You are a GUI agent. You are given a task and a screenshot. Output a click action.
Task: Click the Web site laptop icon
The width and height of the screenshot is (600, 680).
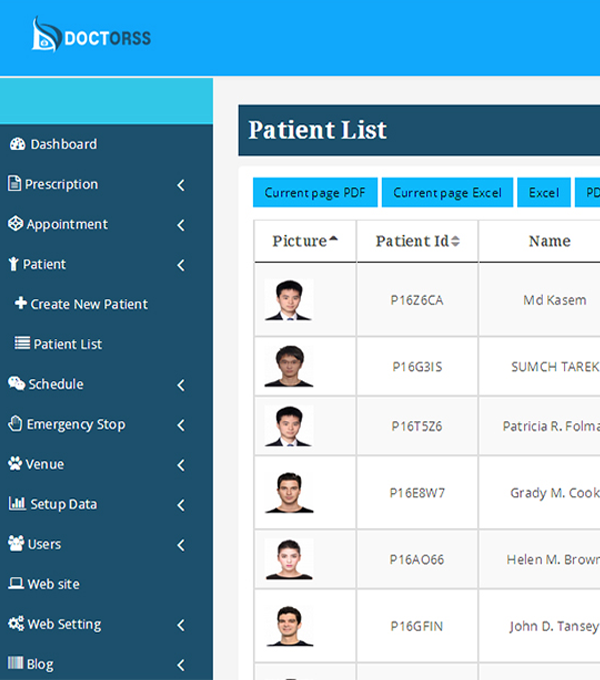point(16,583)
